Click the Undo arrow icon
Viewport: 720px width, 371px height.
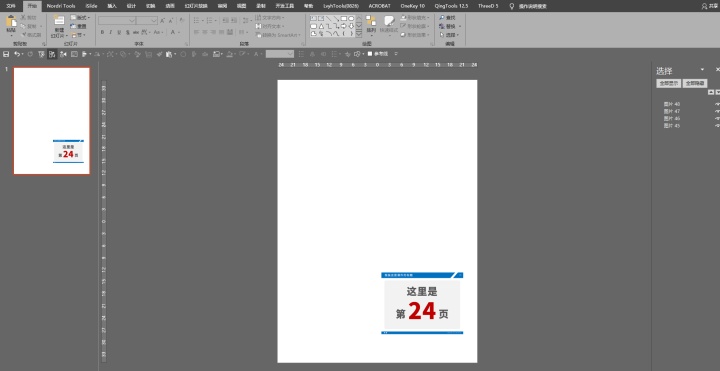pyautogui.click(x=17, y=54)
